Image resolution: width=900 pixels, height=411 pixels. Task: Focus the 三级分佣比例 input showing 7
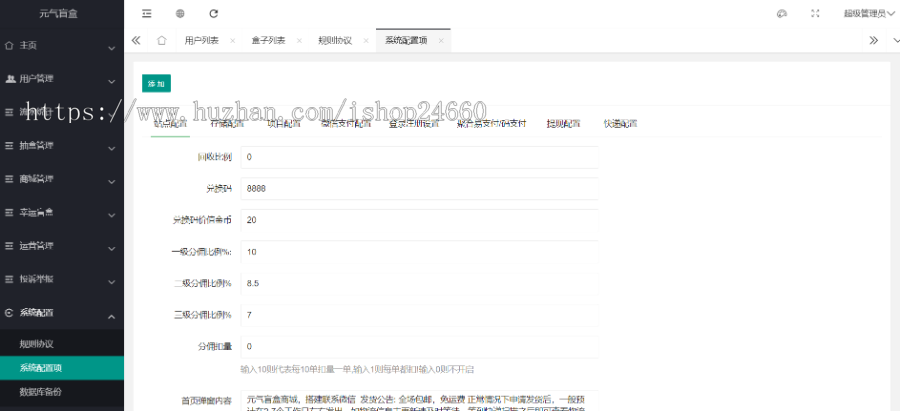click(419, 315)
